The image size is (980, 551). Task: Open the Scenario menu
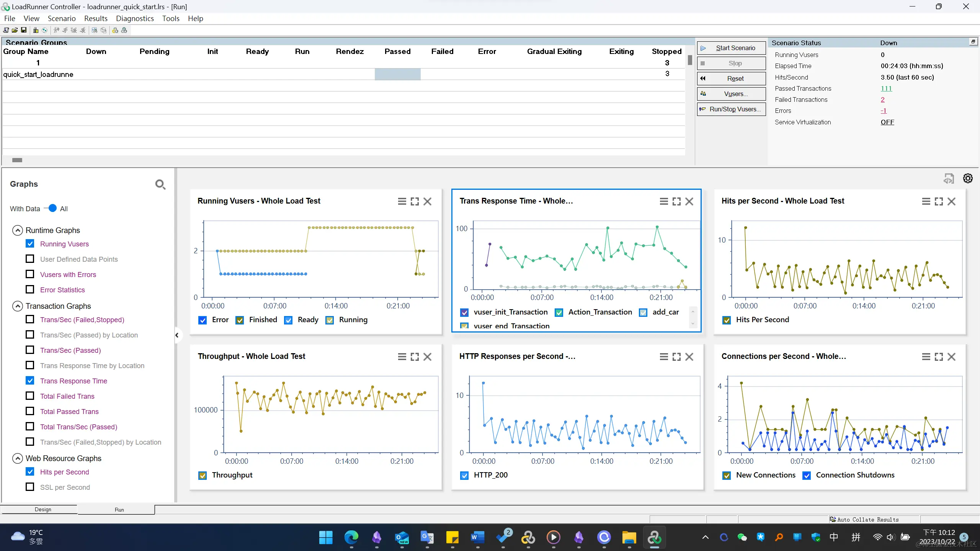[x=62, y=18]
